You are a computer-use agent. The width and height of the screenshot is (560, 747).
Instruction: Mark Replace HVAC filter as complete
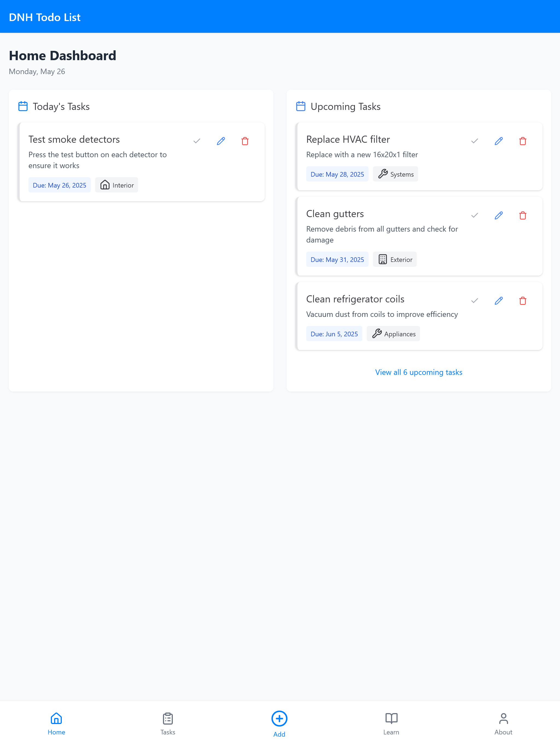coord(474,141)
